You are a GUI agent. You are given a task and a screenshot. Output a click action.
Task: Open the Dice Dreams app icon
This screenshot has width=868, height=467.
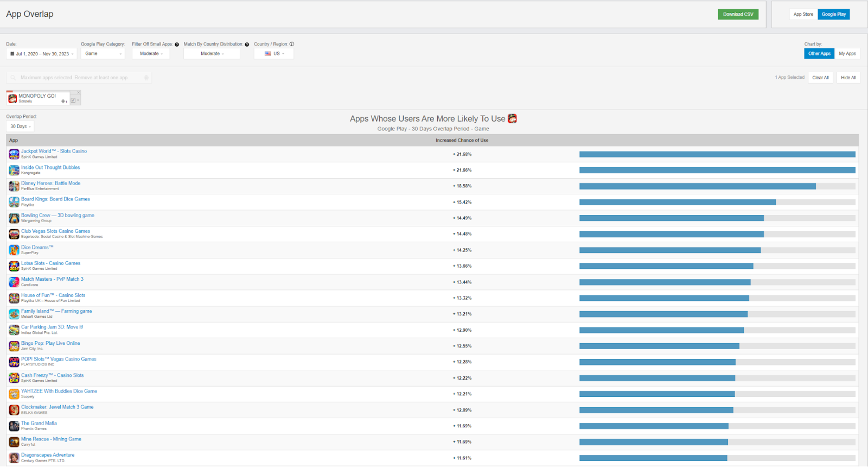(14, 250)
